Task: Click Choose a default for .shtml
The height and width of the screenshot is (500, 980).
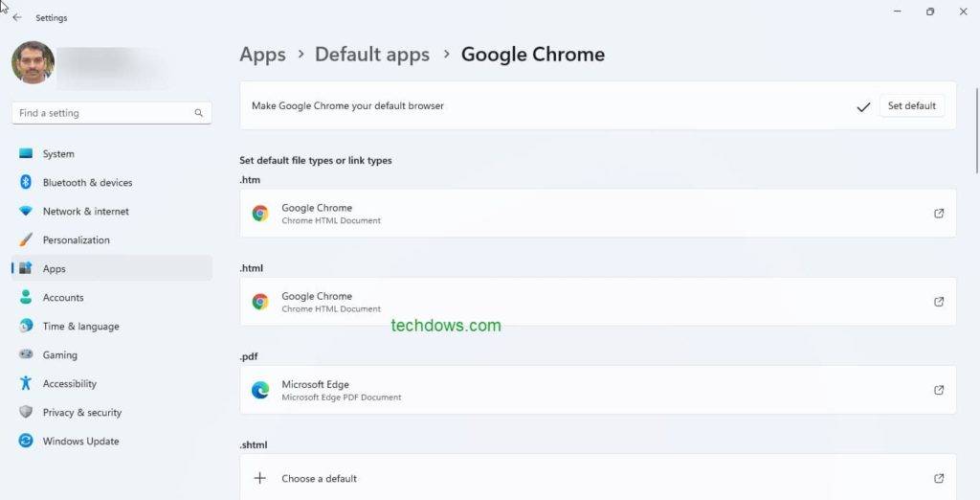Action: point(597,477)
